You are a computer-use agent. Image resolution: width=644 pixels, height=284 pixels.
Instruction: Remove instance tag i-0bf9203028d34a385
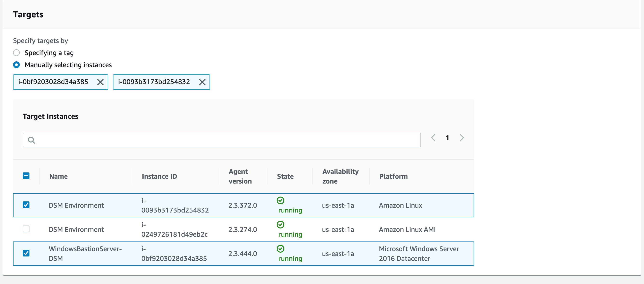(100, 82)
